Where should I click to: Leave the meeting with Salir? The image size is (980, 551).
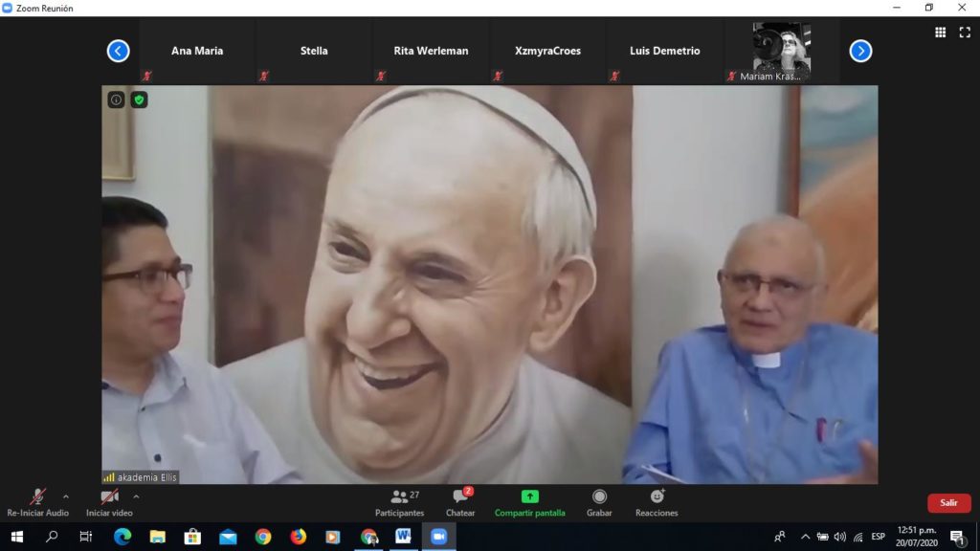pyautogui.click(x=948, y=503)
